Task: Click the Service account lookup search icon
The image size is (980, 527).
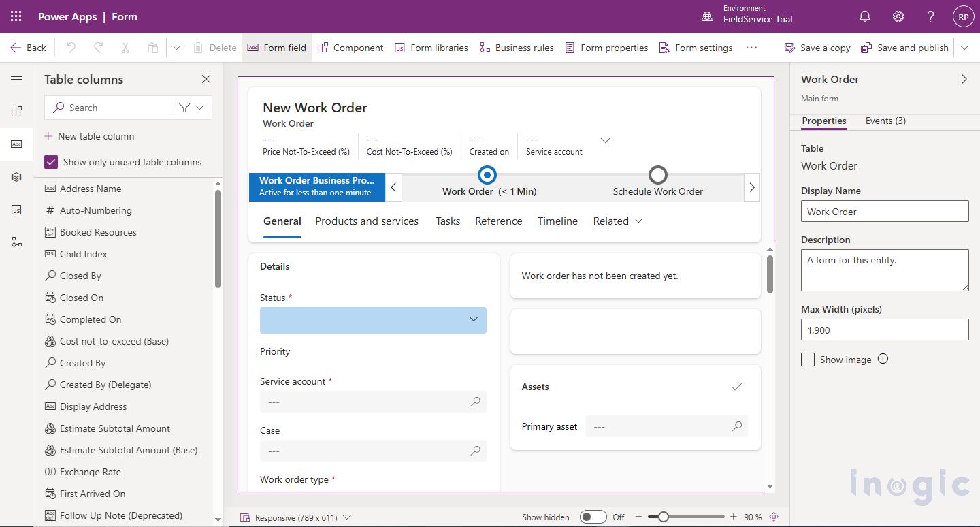Action: click(x=476, y=402)
